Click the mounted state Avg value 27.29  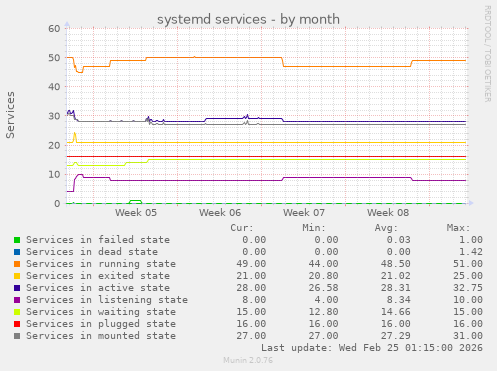(x=396, y=336)
